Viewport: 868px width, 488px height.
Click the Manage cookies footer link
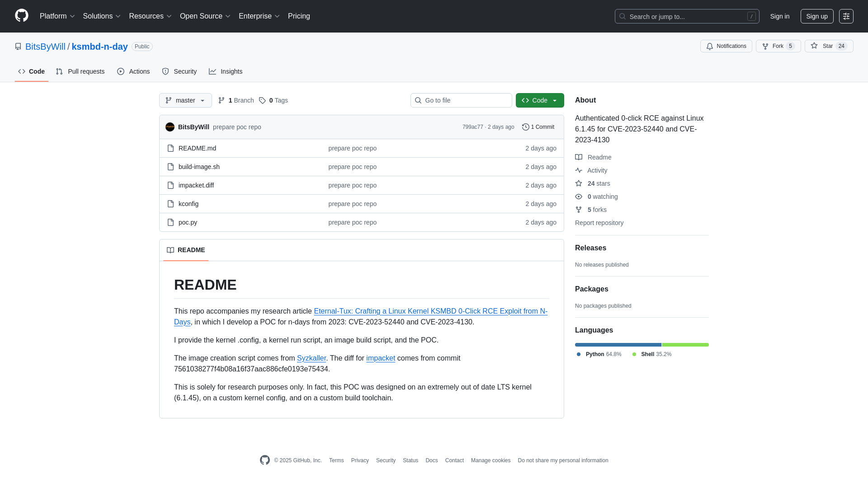(x=491, y=460)
